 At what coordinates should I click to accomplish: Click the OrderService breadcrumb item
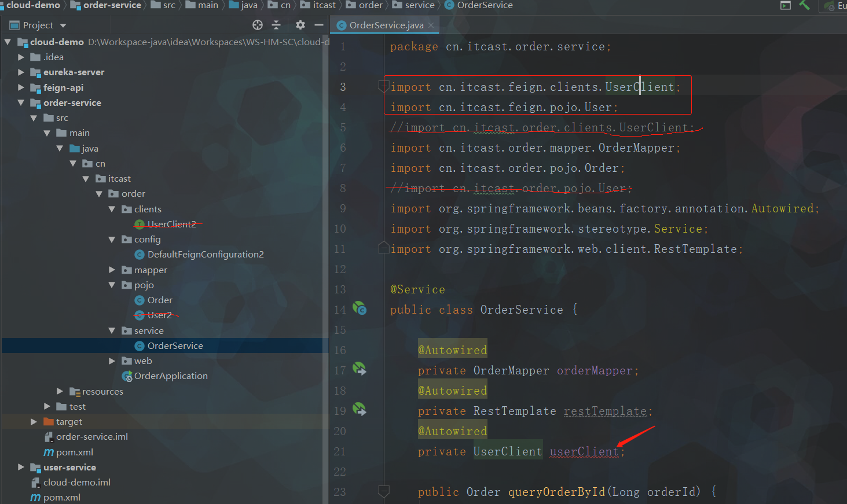tap(479, 5)
